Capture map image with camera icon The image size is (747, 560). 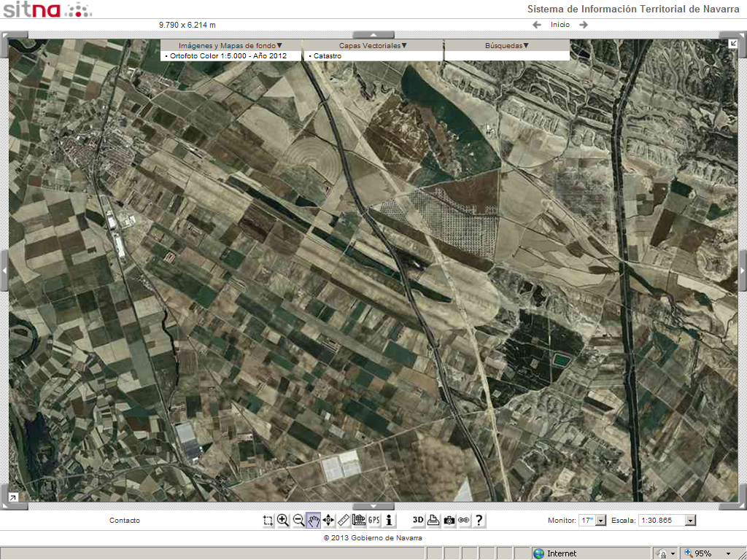(x=449, y=520)
